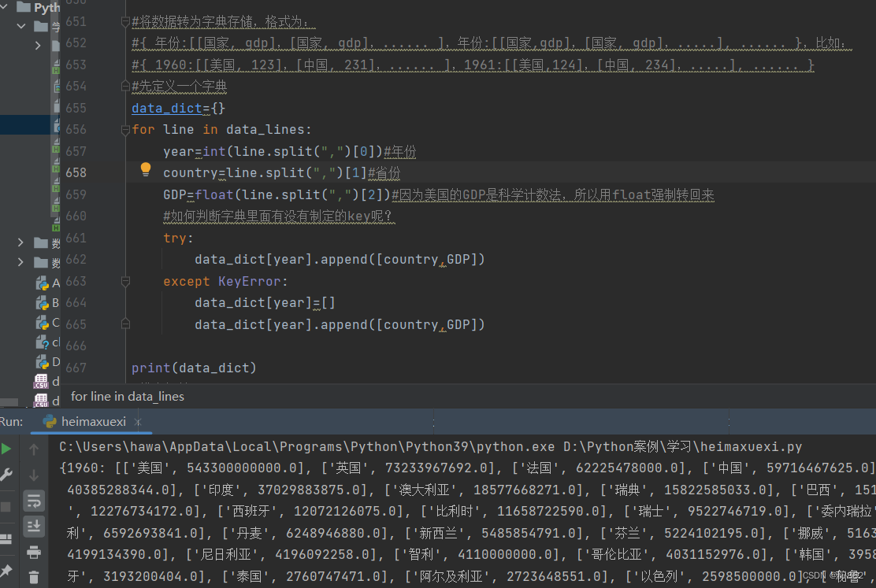Rerun heimaxuexi with the green play button
Image resolution: width=876 pixels, height=588 pixels.
coord(6,449)
